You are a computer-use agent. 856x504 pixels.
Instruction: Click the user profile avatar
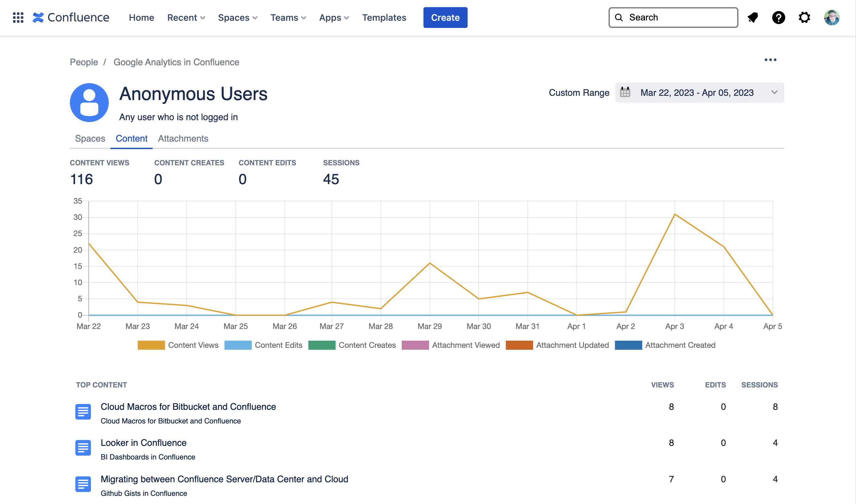point(831,17)
